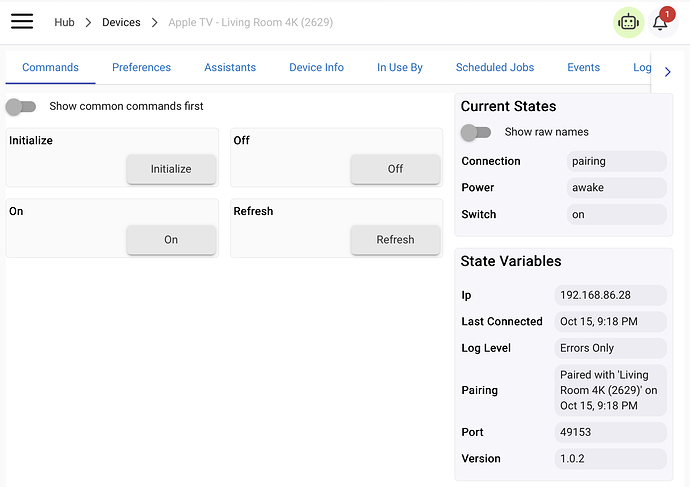Image resolution: width=690 pixels, height=487 pixels.
Task: Go to the Hub breadcrumb
Action: pos(64,22)
